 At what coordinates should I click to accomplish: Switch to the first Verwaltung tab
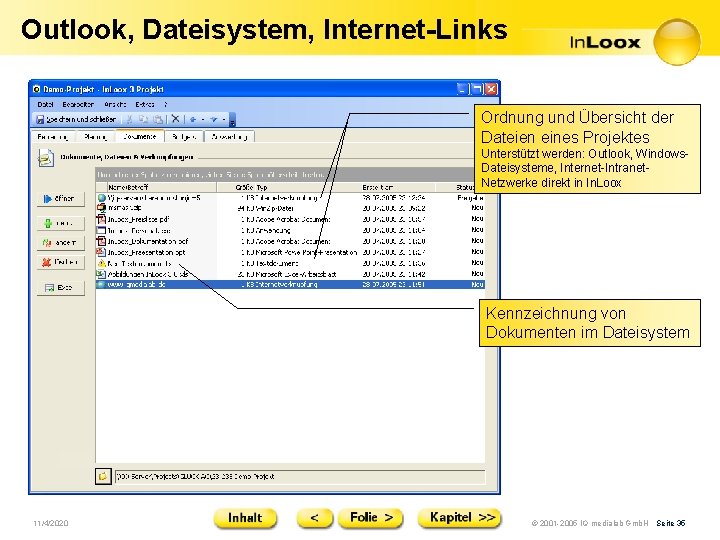(52, 137)
